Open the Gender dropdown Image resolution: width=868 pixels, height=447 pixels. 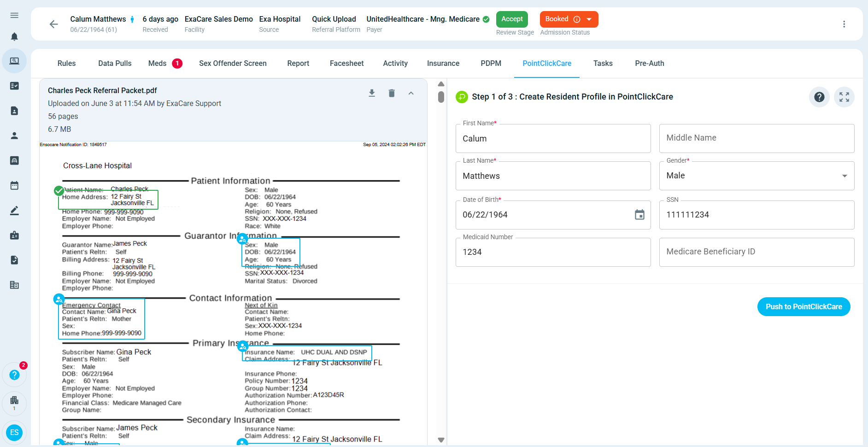pos(757,176)
